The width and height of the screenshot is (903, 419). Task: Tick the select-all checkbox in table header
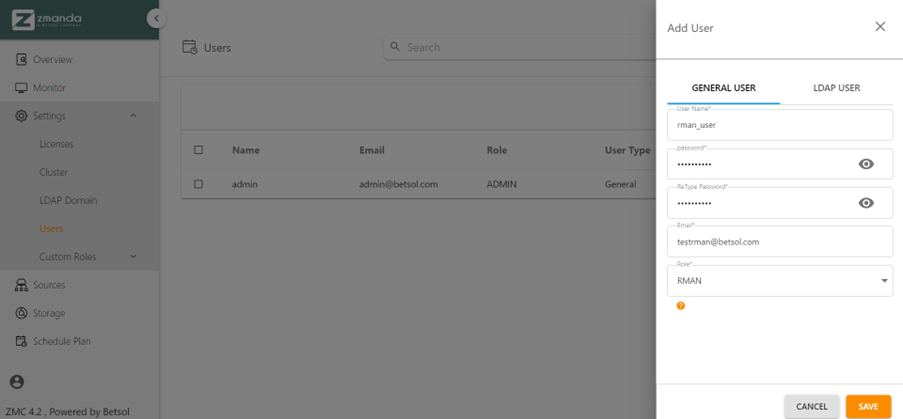point(198,150)
